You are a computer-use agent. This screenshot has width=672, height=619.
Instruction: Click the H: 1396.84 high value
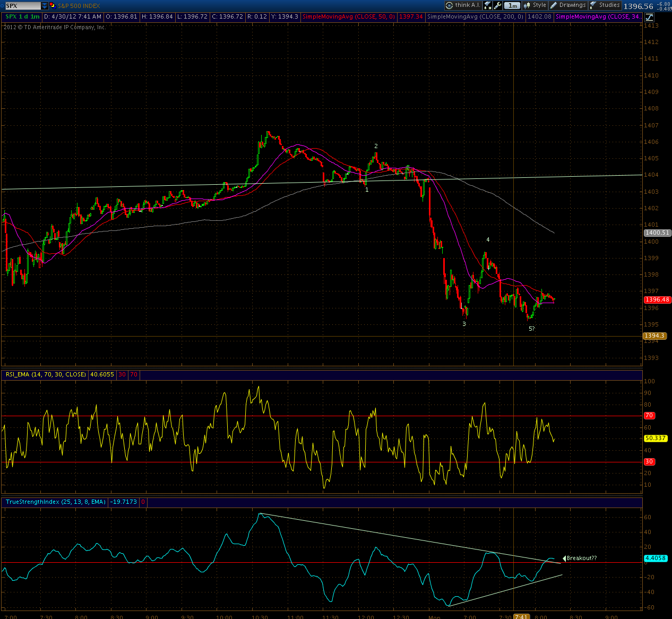pos(157,16)
